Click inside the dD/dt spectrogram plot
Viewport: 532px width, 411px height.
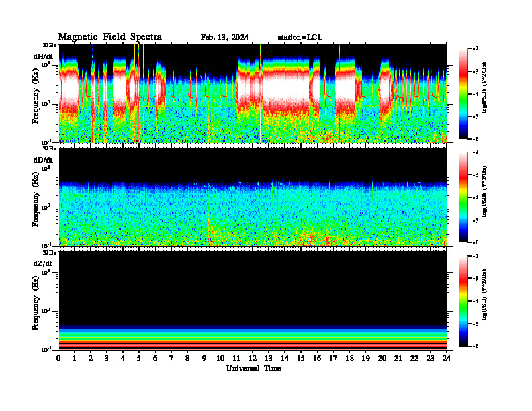(x=253, y=197)
